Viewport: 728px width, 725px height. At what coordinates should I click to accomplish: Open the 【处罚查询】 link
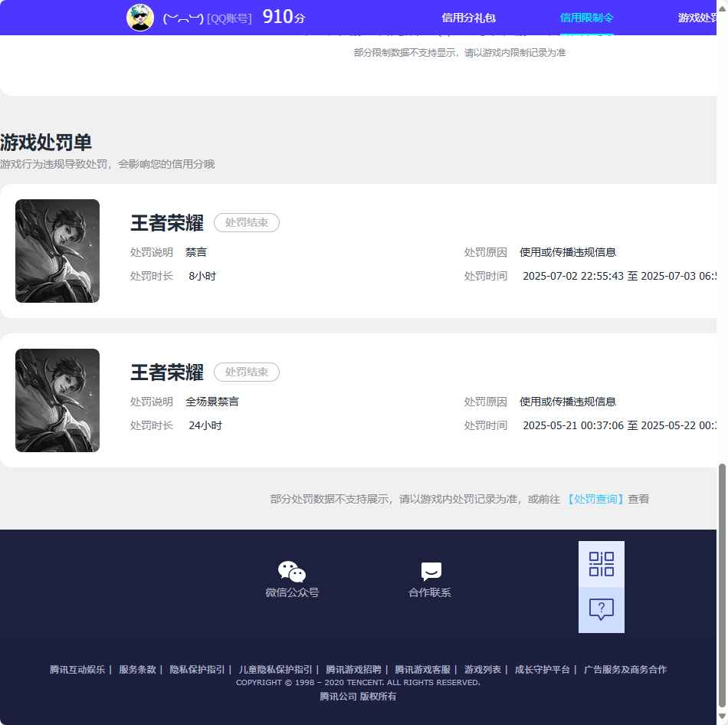(595, 499)
